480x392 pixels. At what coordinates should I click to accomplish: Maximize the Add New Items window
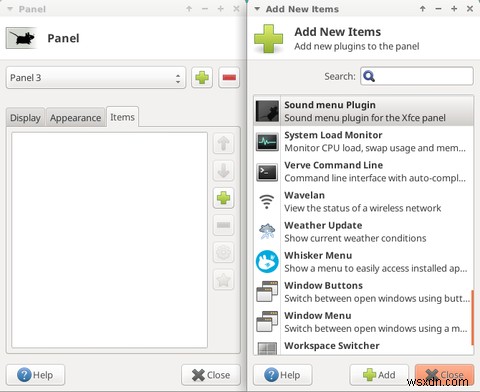pos(454,9)
